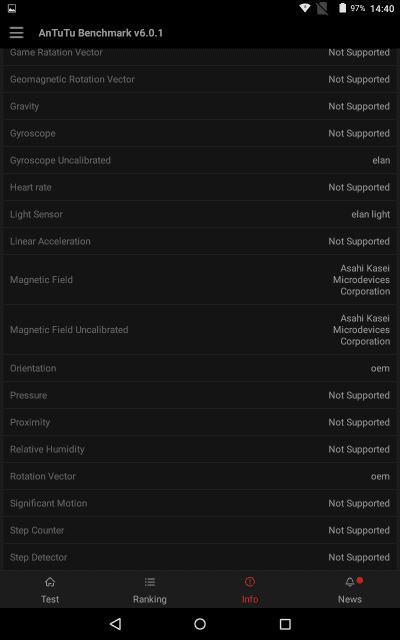The width and height of the screenshot is (400, 640).
Task: Open the hamburger navigation menu
Action: (x=16, y=33)
